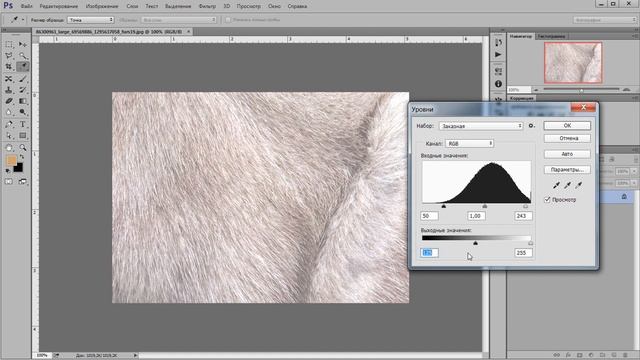
Task: Select the Healing Brush tool
Action: pos(9,78)
